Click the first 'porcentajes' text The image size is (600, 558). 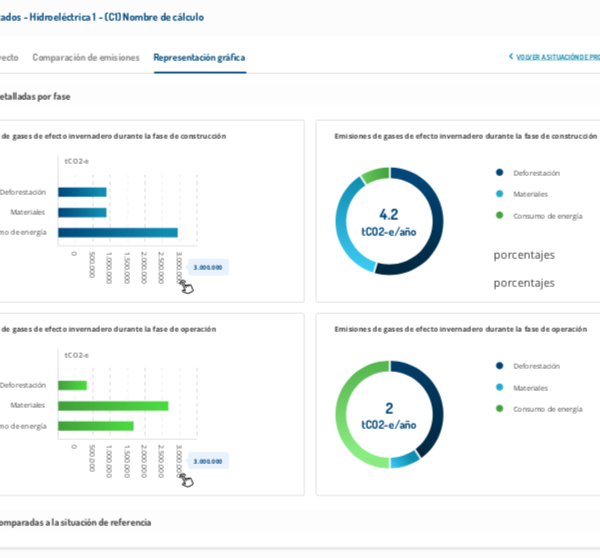(524, 255)
